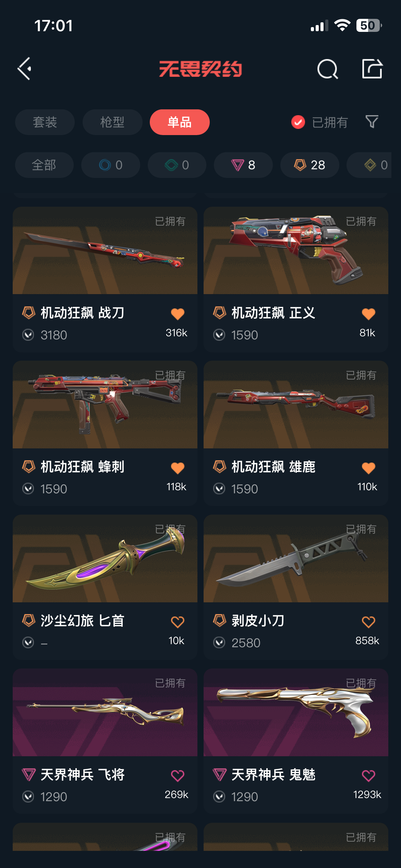Tap heart on 沙尘幻旅 匕首
The image size is (401, 868).
178,622
